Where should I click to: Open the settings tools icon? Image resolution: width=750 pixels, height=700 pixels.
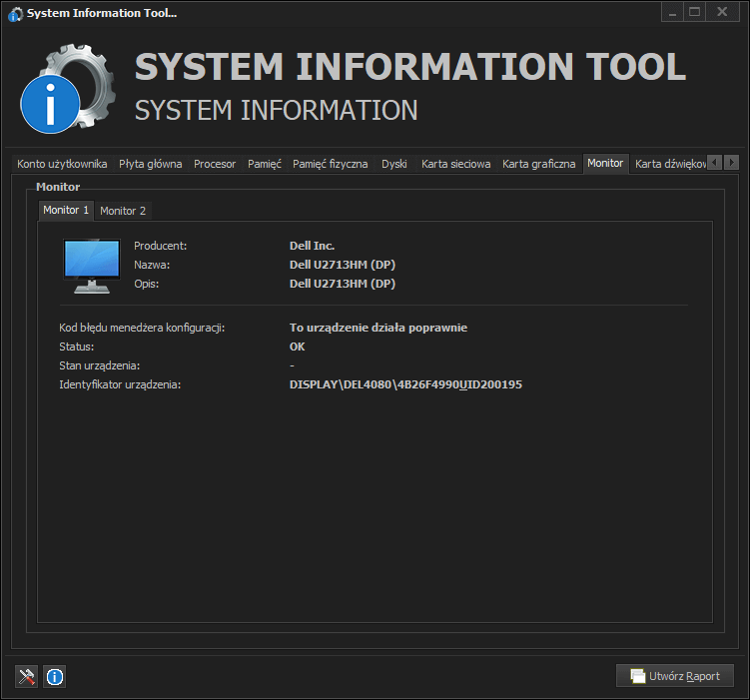[x=26, y=677]
